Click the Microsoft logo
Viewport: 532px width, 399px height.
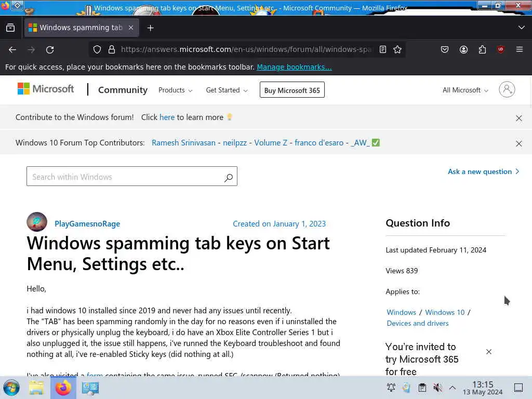(x=46, y=89)
